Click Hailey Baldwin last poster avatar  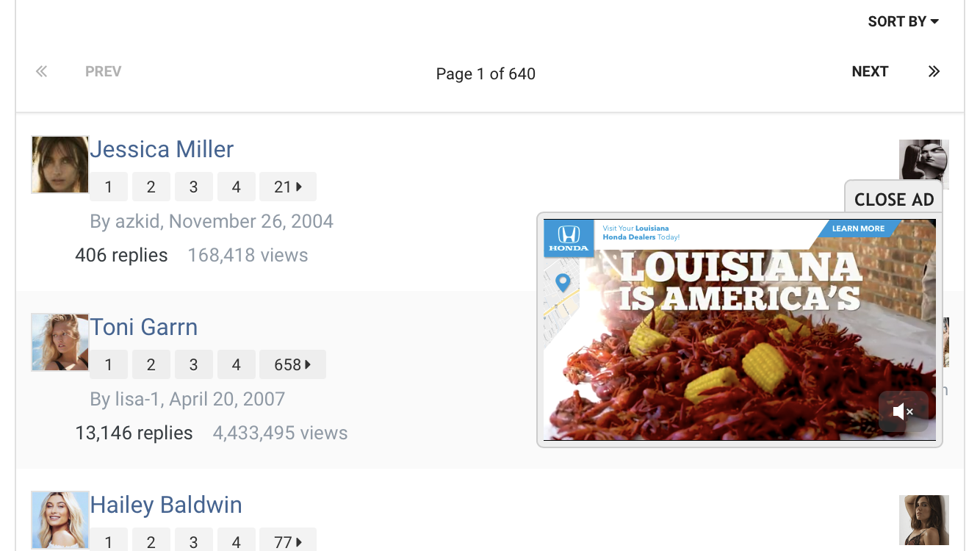coord(924,520)
